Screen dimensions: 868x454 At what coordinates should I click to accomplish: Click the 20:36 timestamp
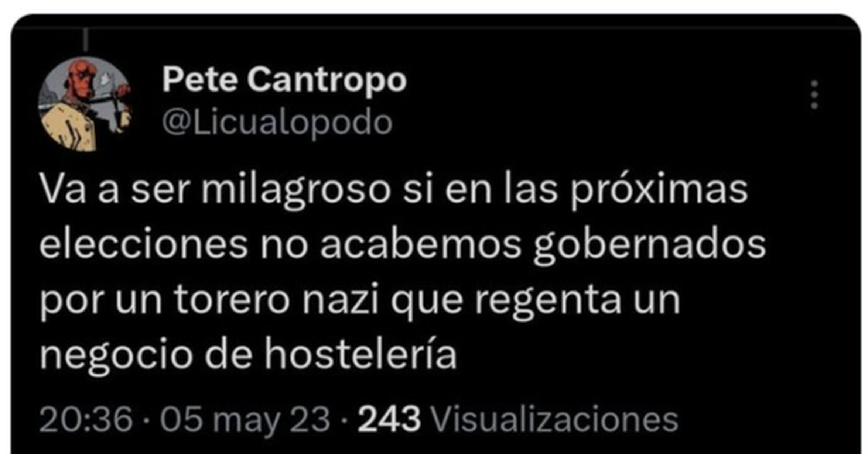point(86,419)
